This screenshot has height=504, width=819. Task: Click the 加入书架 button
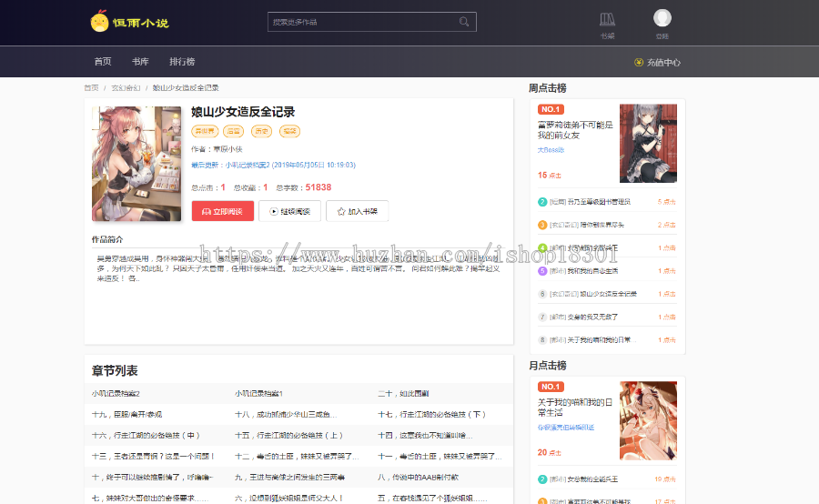[358, 211]
